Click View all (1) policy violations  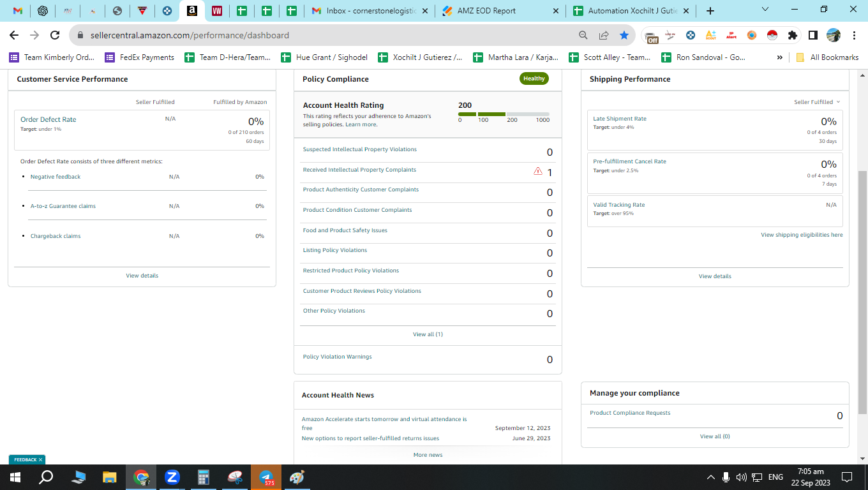coord(428,334)
